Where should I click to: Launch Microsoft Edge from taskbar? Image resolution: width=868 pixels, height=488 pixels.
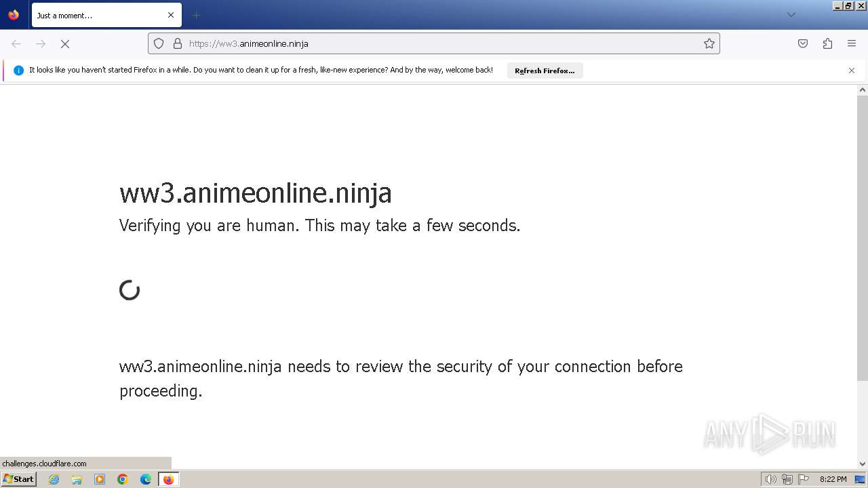tap(146, 479)
